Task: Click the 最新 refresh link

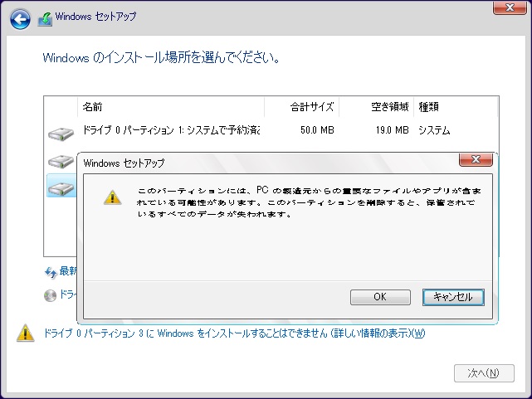Action: click(x=68, y=271)
